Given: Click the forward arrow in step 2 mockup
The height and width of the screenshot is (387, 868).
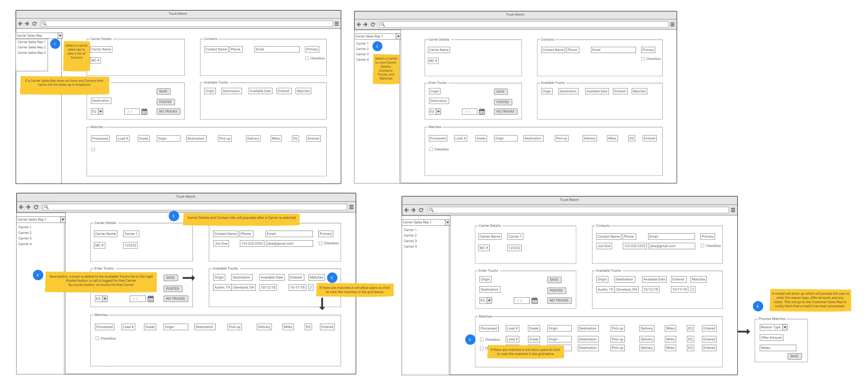Looking at the screenshot, I should click(x=365, y=24).
